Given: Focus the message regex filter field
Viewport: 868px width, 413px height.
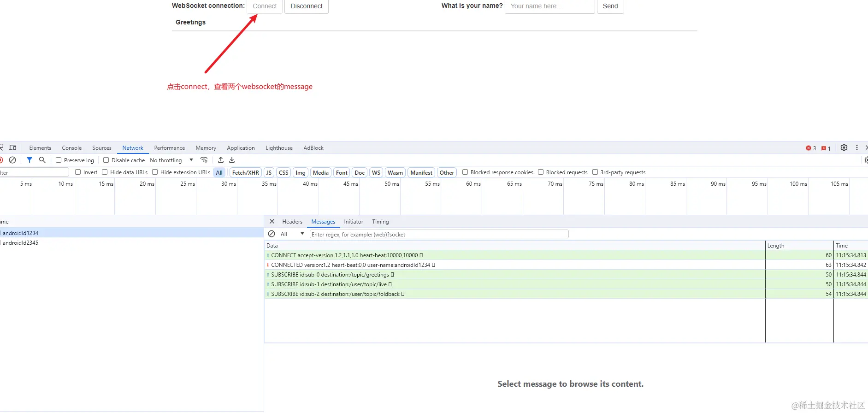Looking at the screenshot, I should pos(439,234).
